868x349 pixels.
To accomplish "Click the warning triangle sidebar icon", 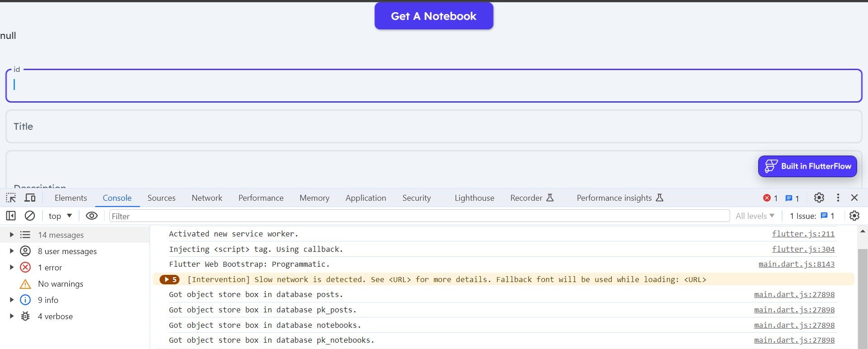I will pyautogui.click(x=25, y=284).
